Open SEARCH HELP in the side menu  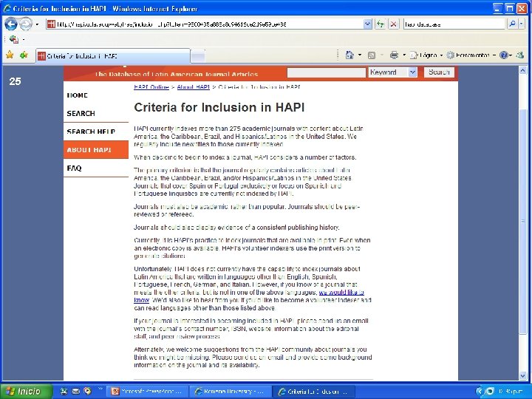click(91, 132)
